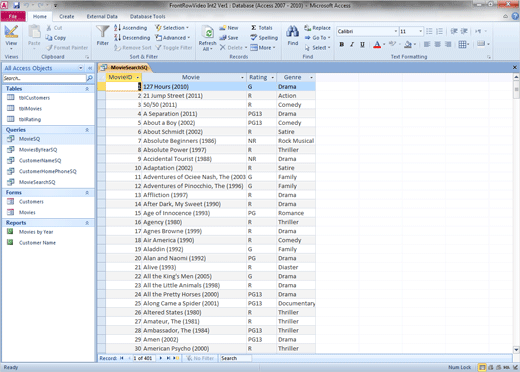Click the vertical scrollbar down arrow

(516, 350)
